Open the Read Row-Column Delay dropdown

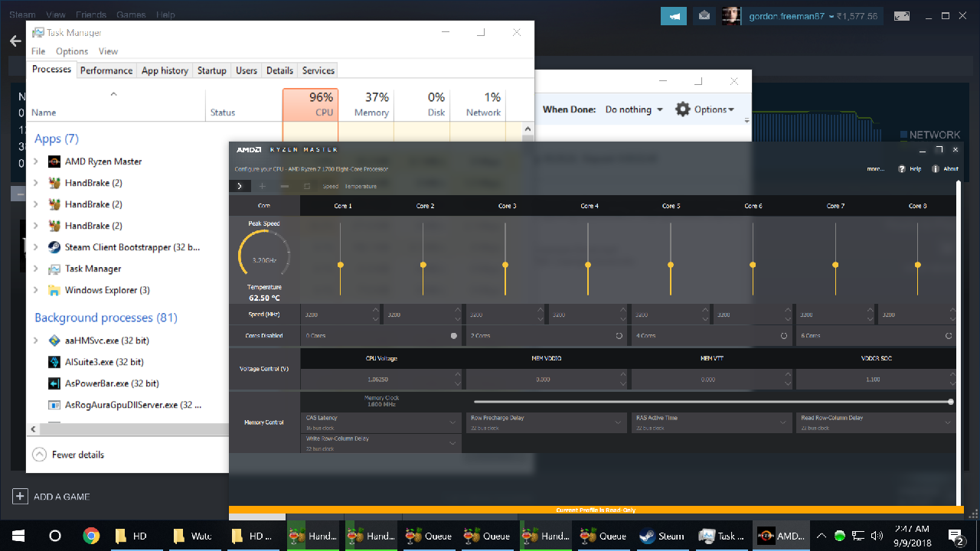pos(877,422)
